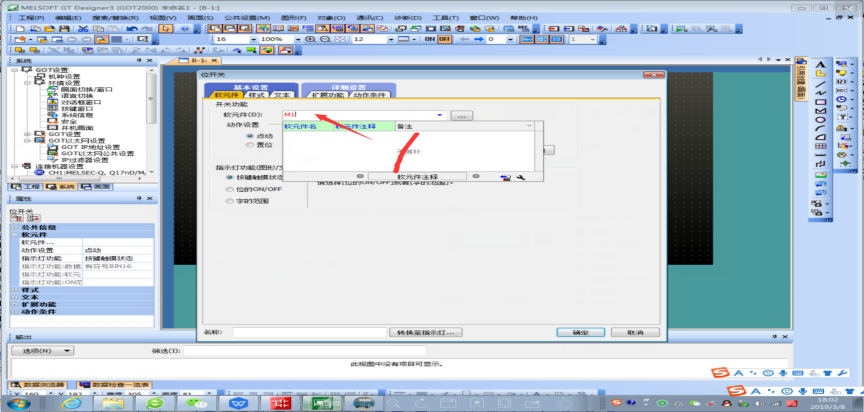The width and height of the screenshot is (864, 412).
Task: Click the wrench settings icon in device popup
Action: (520, 177)
